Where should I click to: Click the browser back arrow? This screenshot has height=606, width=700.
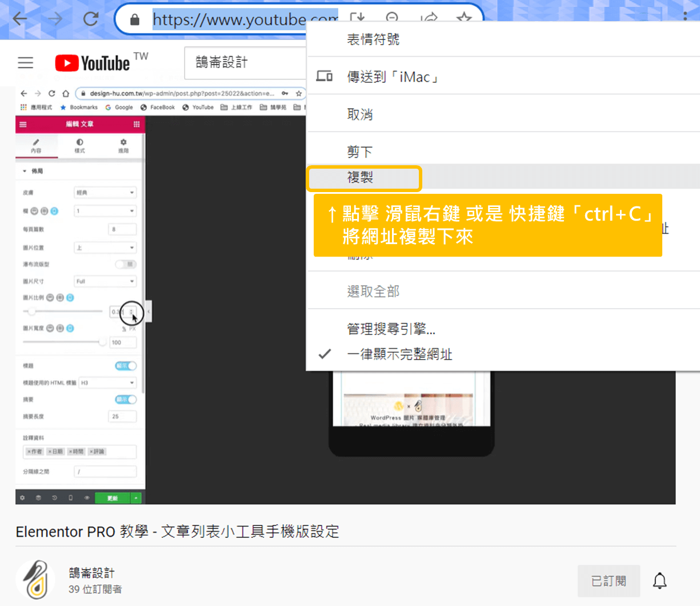pyautogui.click(x=20, y=19)
